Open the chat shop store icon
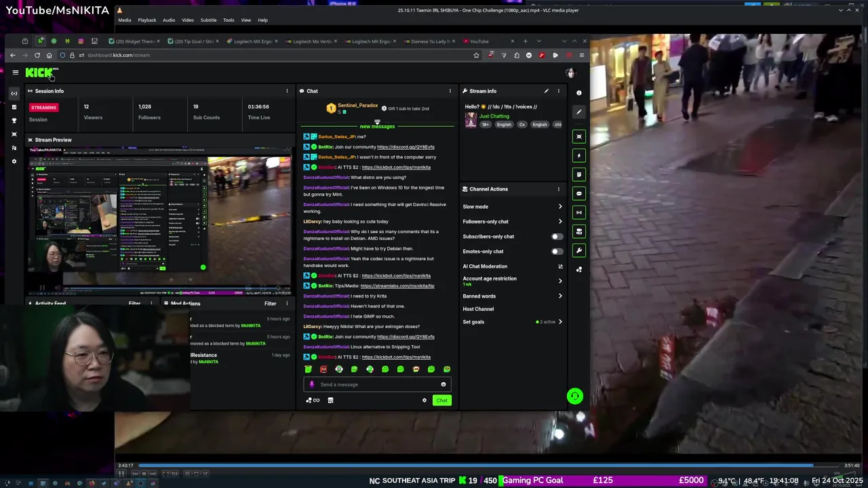 pos(330,401)
